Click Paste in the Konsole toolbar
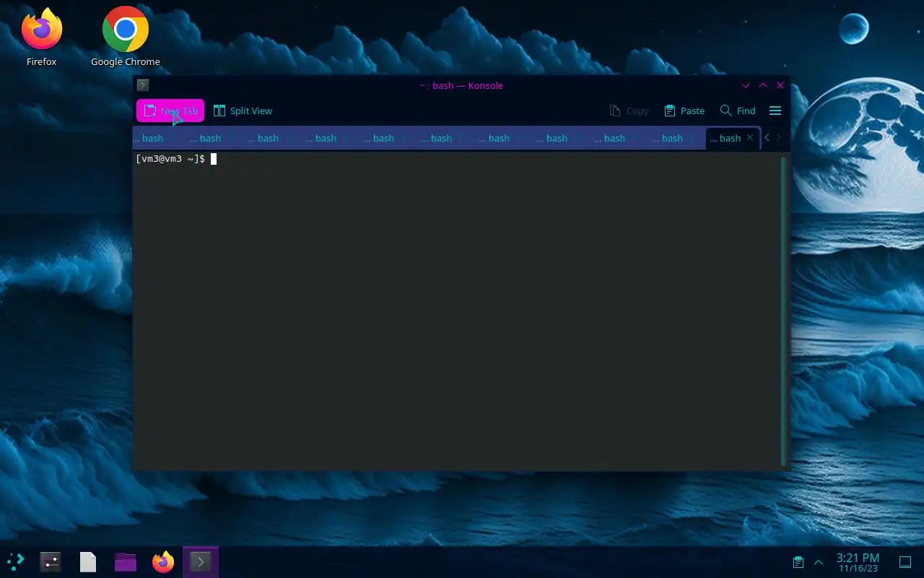This screenshot has width=924, height=578. pyautogui.click(x=684, y=111)
